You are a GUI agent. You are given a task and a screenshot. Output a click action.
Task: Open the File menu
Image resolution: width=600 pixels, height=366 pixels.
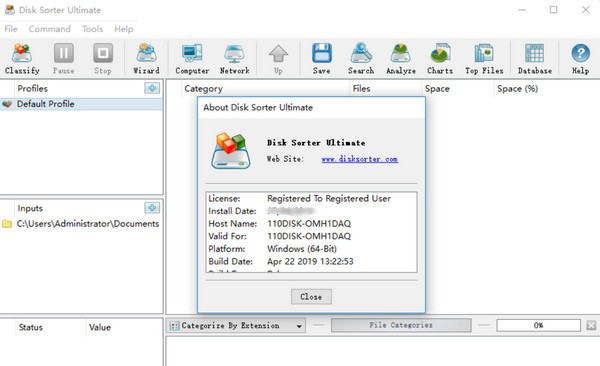click(x=11, y=29)
